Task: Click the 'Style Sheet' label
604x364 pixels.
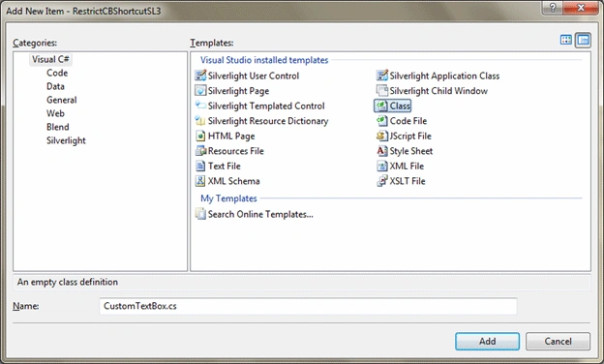Action: [x=411, y=151]
